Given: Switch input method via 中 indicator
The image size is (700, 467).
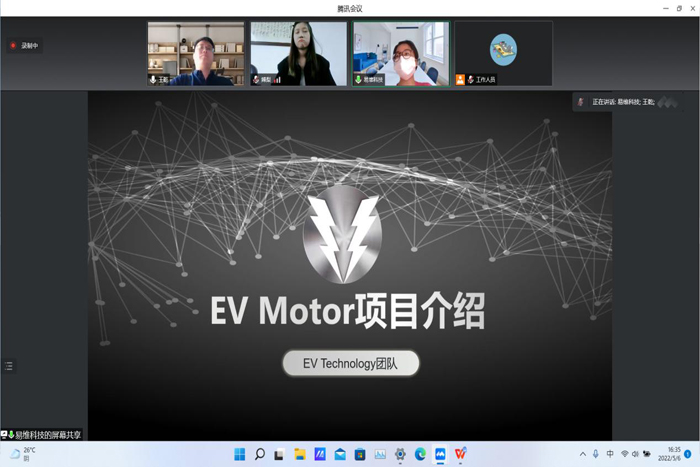Looking at the screenshot, I should (x=610, y=454).
